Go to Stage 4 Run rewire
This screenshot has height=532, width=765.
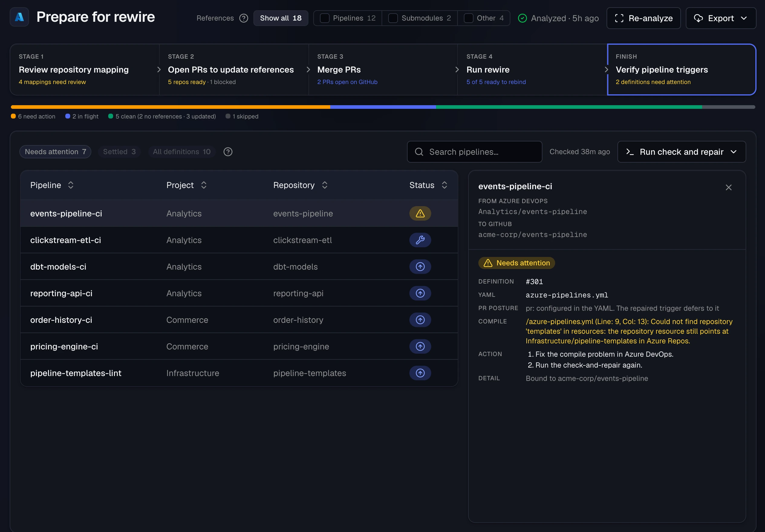(532, 69)
